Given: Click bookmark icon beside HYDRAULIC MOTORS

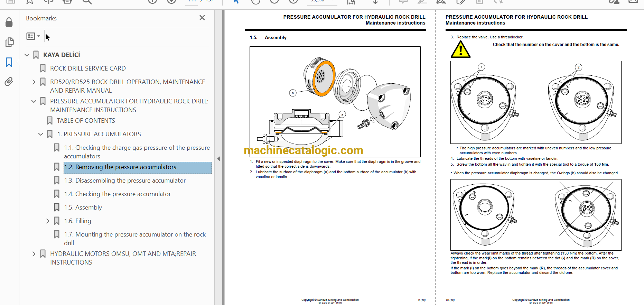Looking at the screenshot, I should coord(43,254).
